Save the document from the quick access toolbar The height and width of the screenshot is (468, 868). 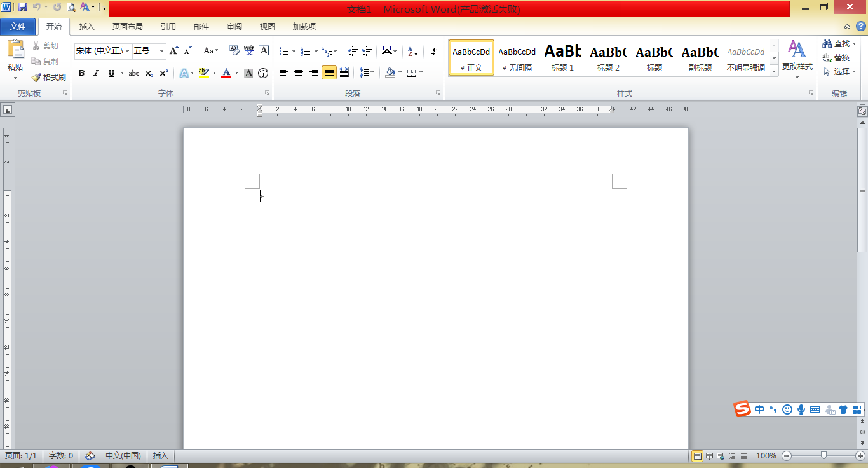coord(23,8)
